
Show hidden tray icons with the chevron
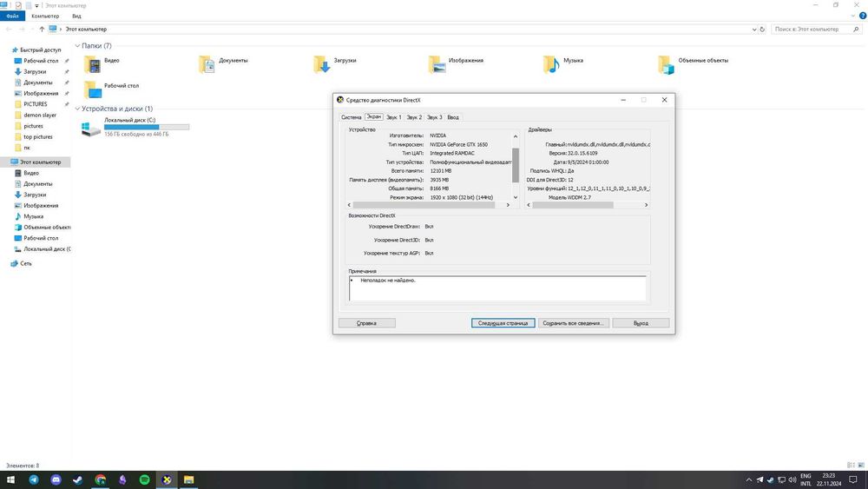(749, 479)
